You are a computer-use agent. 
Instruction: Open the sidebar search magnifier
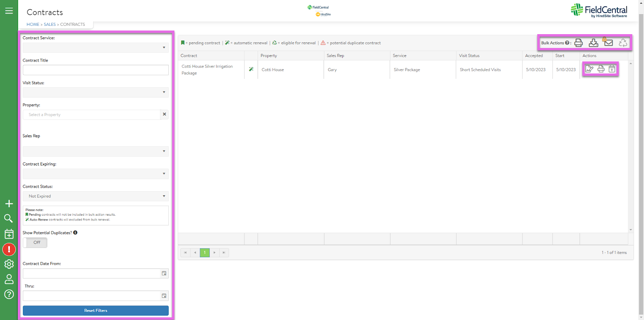coord(8,219)
